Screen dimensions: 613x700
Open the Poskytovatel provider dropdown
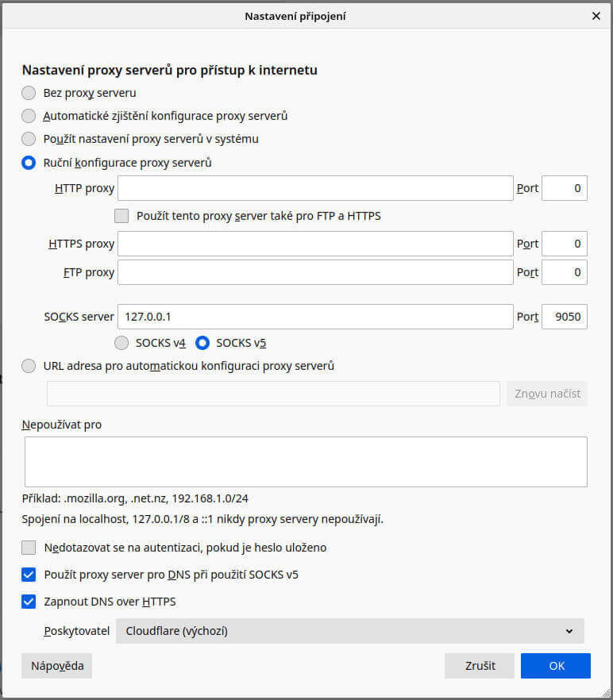(x=349, y=630)
